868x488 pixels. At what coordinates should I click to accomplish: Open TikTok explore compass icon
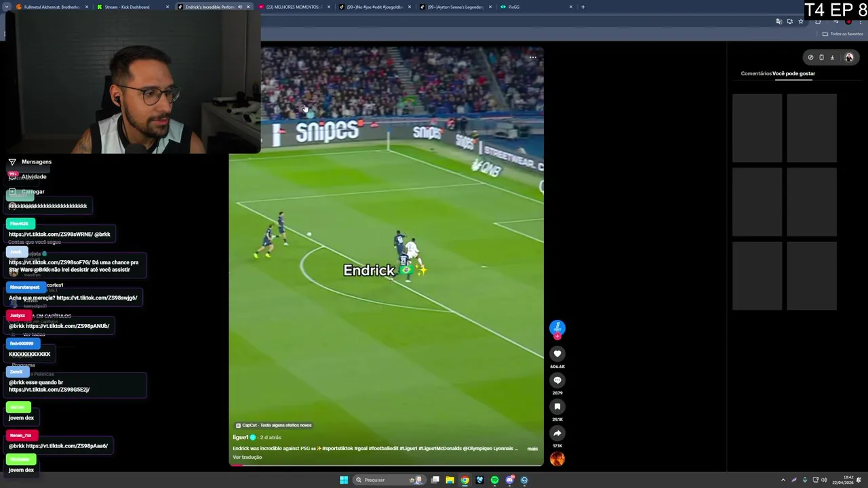810,58
